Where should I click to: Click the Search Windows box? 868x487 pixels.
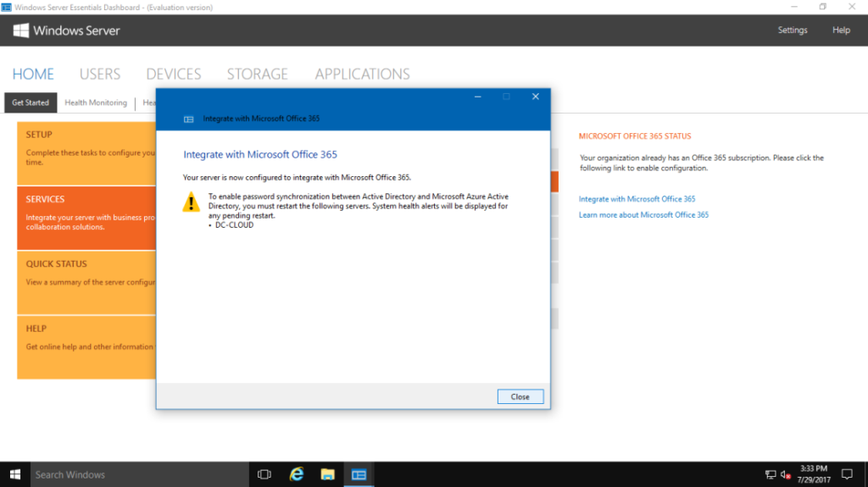pos(140,474)
